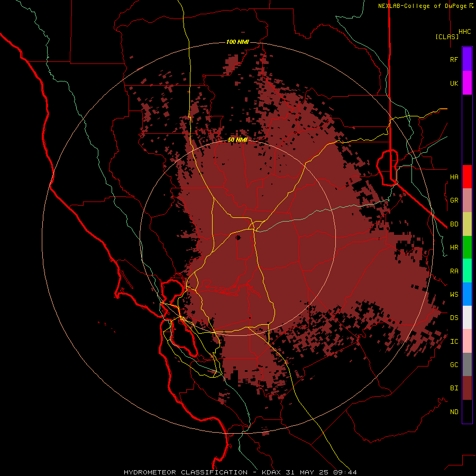This screenshot has height=476, width=476.
Task: Click the IC legend label
Action: coord(454,342)
